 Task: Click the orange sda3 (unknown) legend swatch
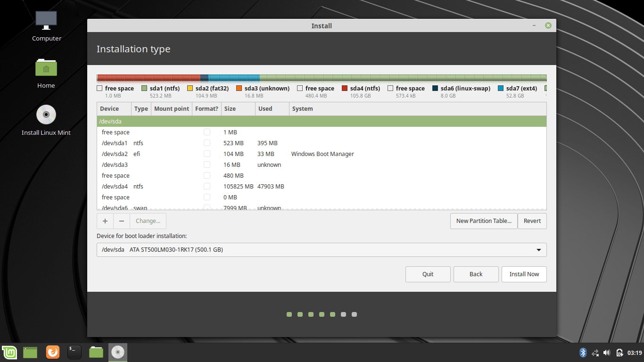239,88
